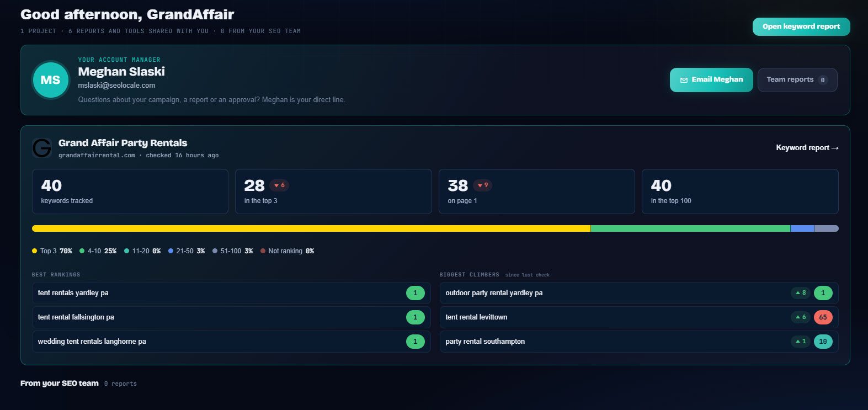Viewport: 868px width, 410px height.
Task: Select the 21-50 3% legend item
Action: 187,251
